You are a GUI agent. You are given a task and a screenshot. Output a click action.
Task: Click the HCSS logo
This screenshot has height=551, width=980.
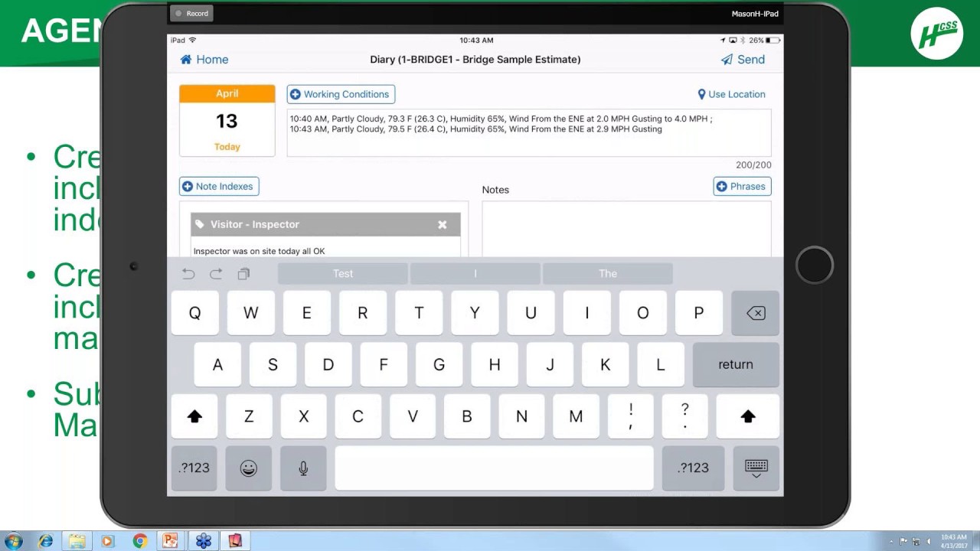937,34
